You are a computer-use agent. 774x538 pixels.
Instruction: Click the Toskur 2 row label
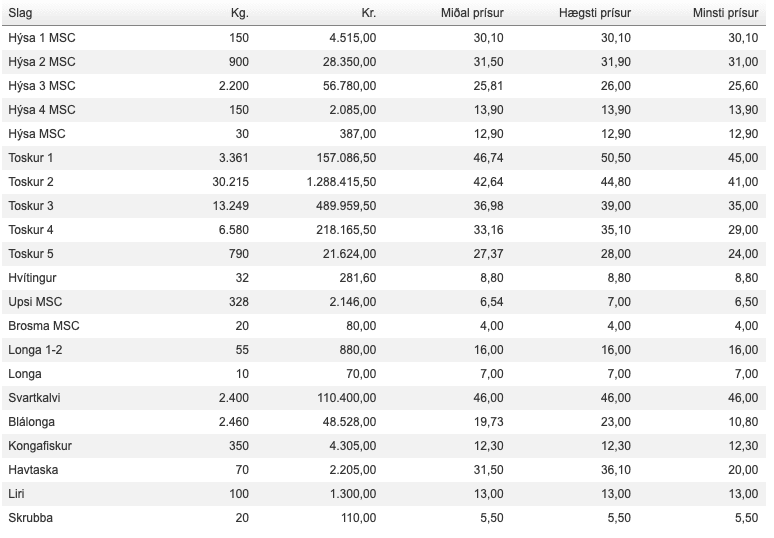point(31,182)
